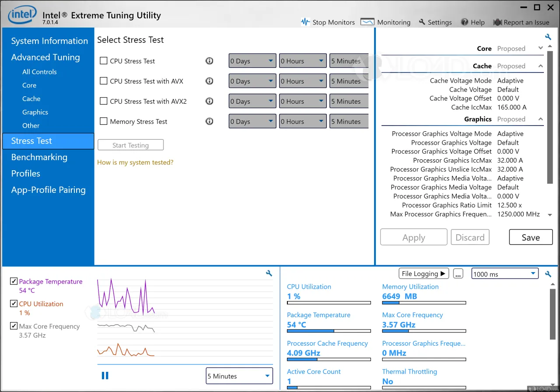The image size is (560, 392).
Task: Click the Save button
Action: 531,237
